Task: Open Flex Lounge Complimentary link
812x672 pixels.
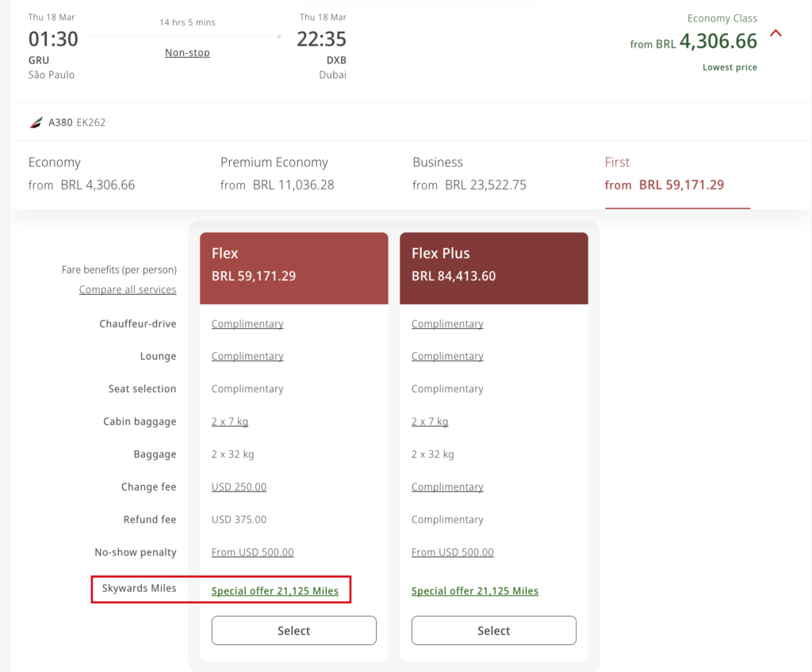Action: tap(247, 357)
